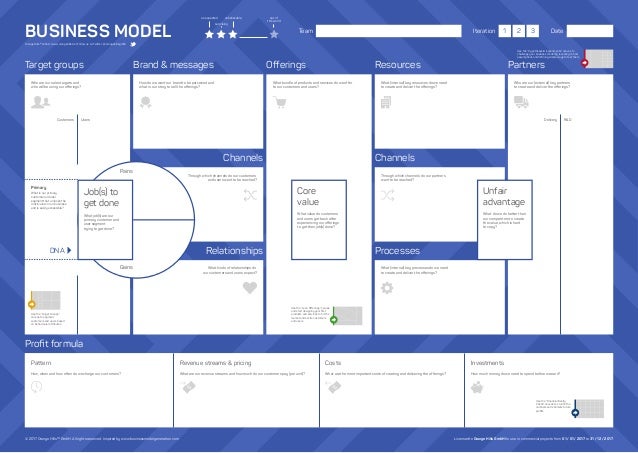Click the grid thumbnail beside the green pin
This screenshot has height=453, width=638.
point(348,316)
